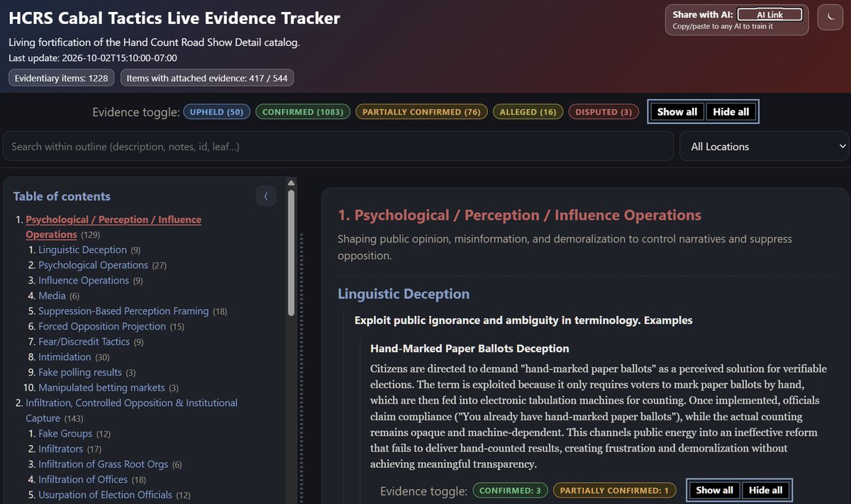Open Fake Groups (12) entry
The image size is (851, 504).
65,433
